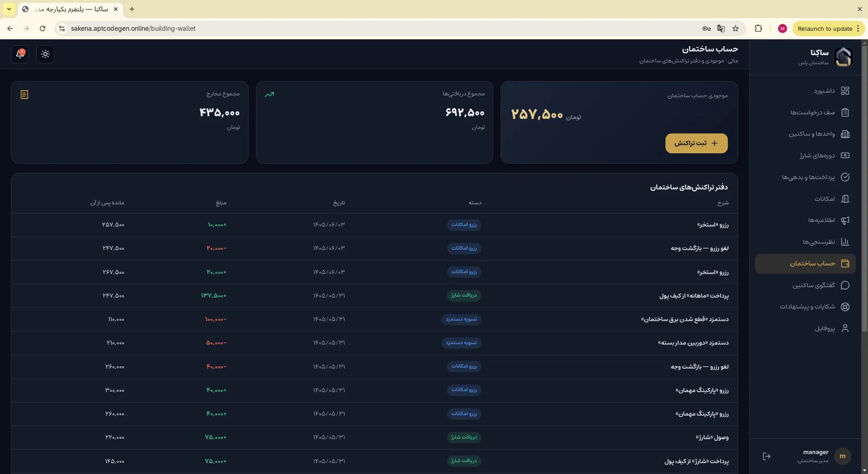Click the Google Translate icon in address bar

click(x=721, y=28)
